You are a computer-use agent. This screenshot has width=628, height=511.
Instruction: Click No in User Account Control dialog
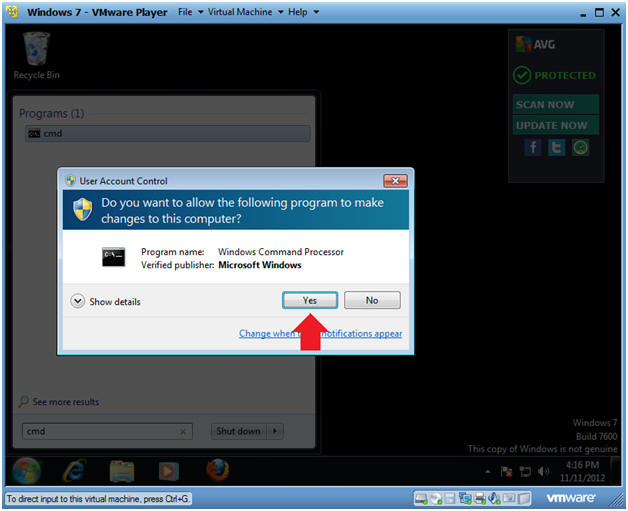click(372, 300)
